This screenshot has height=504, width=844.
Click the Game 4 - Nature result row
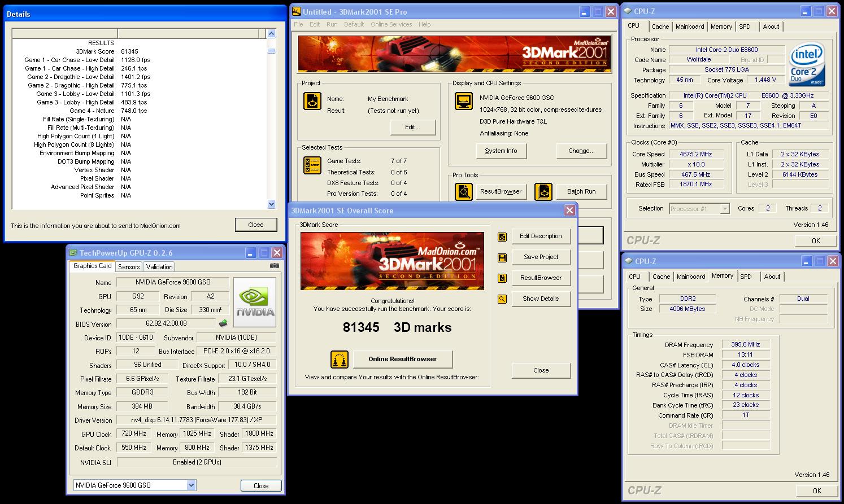139,111
